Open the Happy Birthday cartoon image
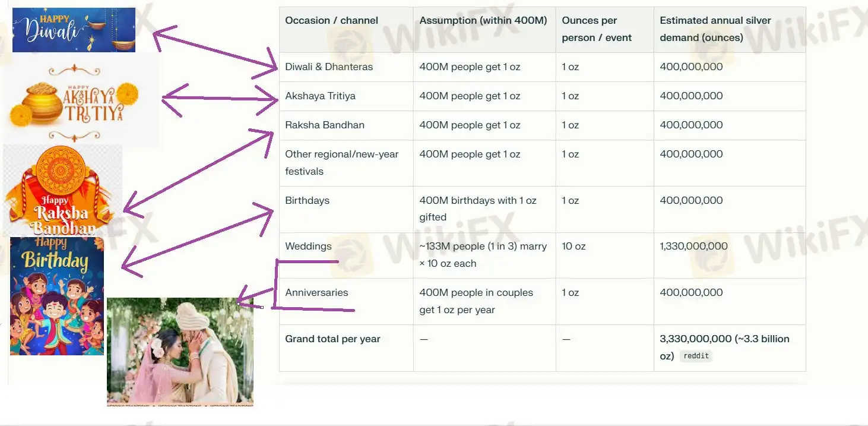 click(57, 296)
